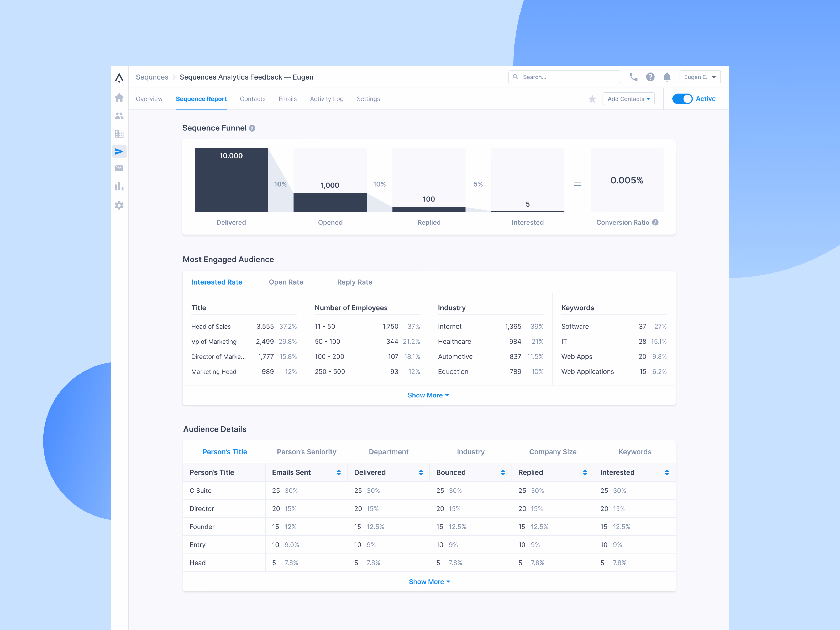This screenshot has height=630, width=840.
Task: Select the Department tab in Audience Details
Action: pyautogui.click(x=388, y=452)
